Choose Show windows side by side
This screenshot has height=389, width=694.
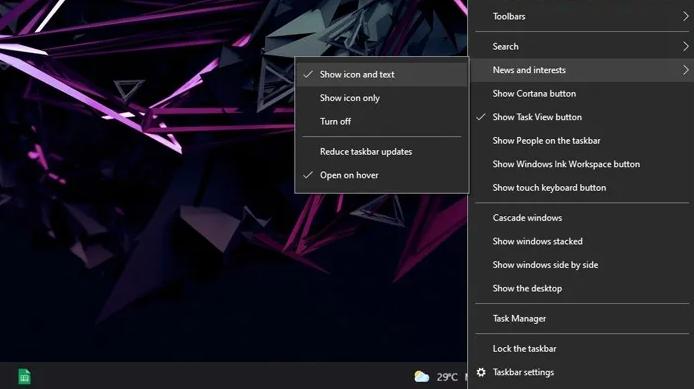(x=582, y=265)
